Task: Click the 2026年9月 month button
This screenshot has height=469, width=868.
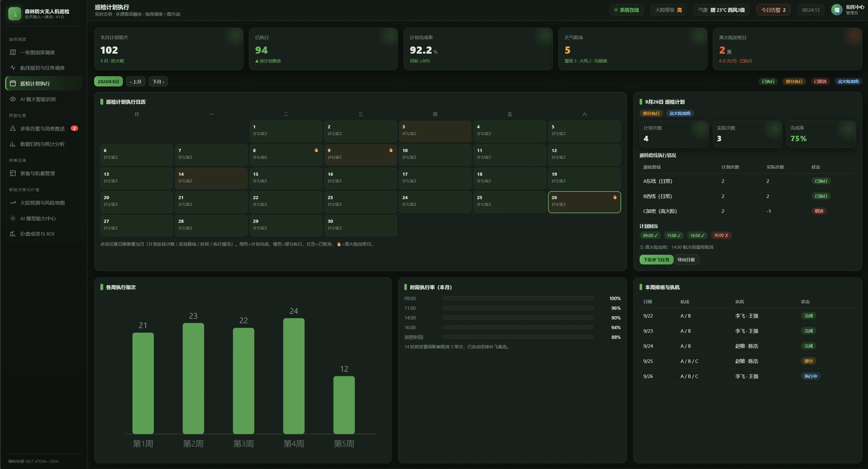Action: point(108,82)
